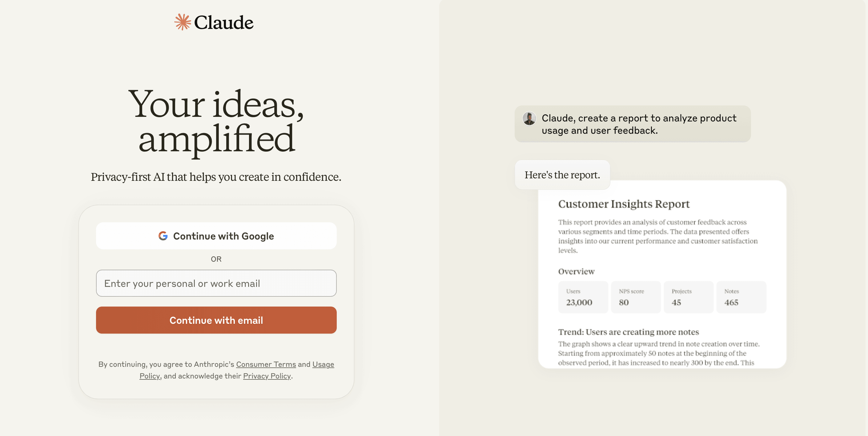Viewport: 868px width, 436px height.
Task: Click the user prompt message bubble
Action: [x=633, y=124]
